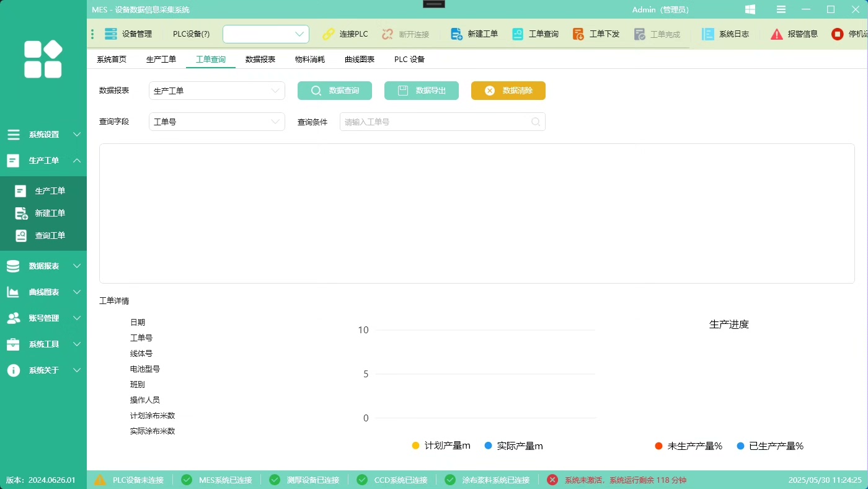Click the red 报警信息 warning icon
Image resolution: width=868 pixels, height=489 pixels.
pos(777,34)
